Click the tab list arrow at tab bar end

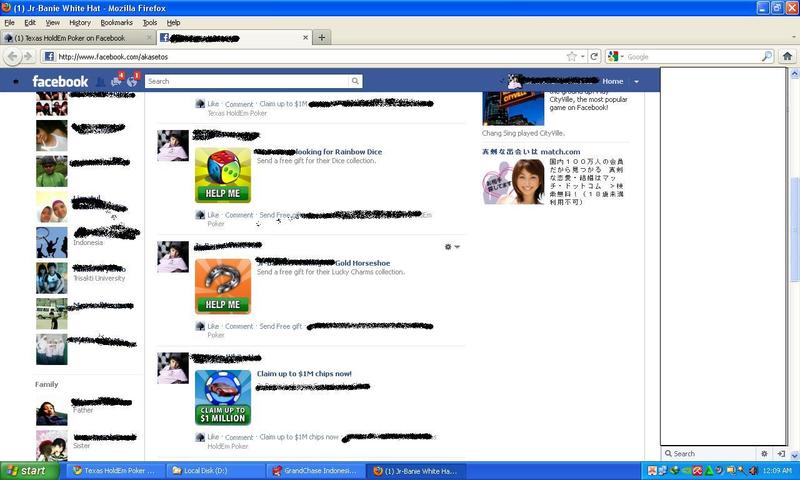click(x=794, y=38)
